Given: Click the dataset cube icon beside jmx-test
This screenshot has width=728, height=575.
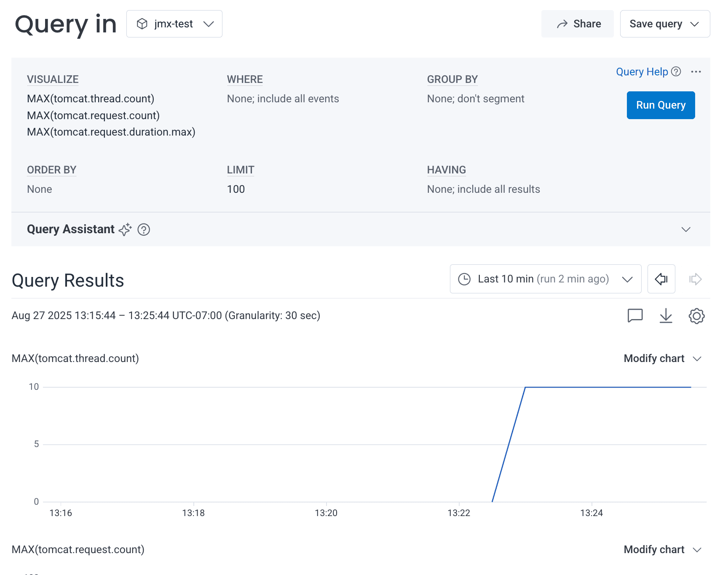Looking at the screenshot, I should click(x=142, y=24).
